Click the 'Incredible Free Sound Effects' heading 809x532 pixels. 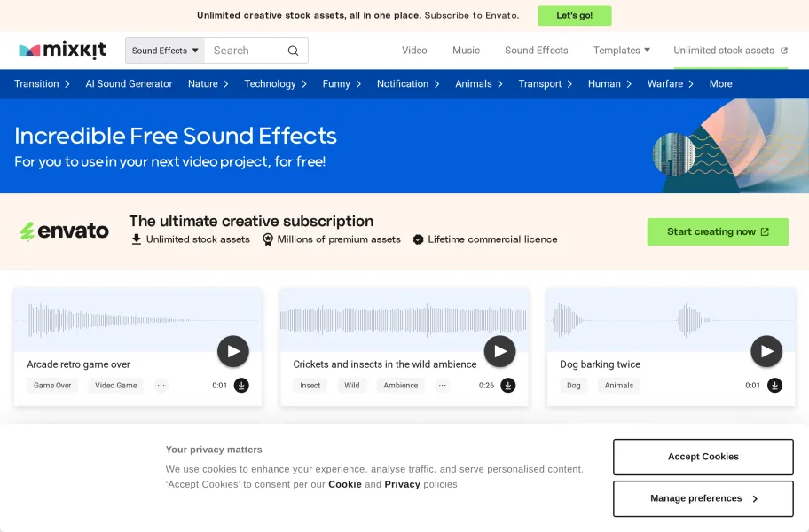(x=176, y=136)
